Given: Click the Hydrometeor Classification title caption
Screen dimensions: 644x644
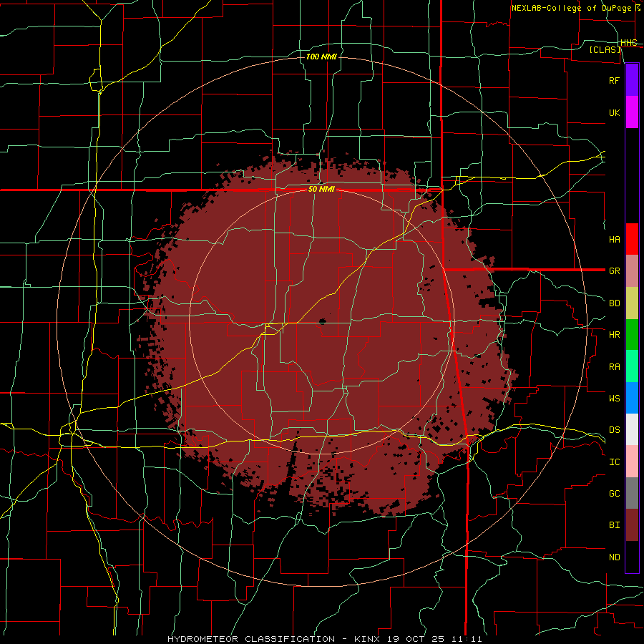Looking at the screenshot, I should [324, 639].
